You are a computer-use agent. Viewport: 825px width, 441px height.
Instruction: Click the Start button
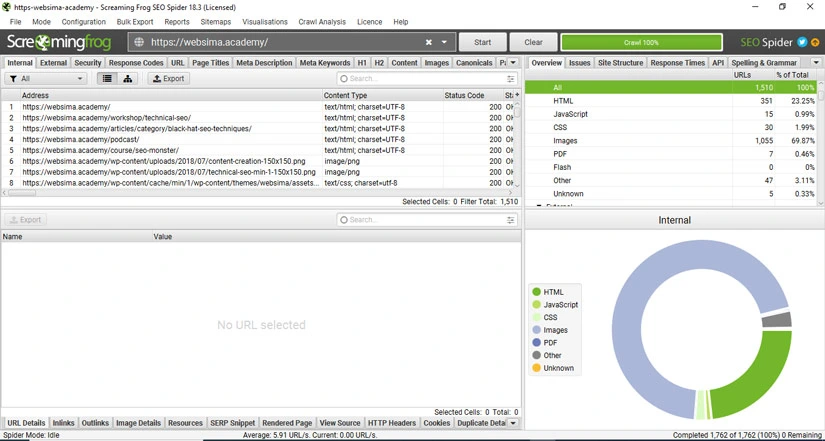pyautogui.click(x=482, y=43)
